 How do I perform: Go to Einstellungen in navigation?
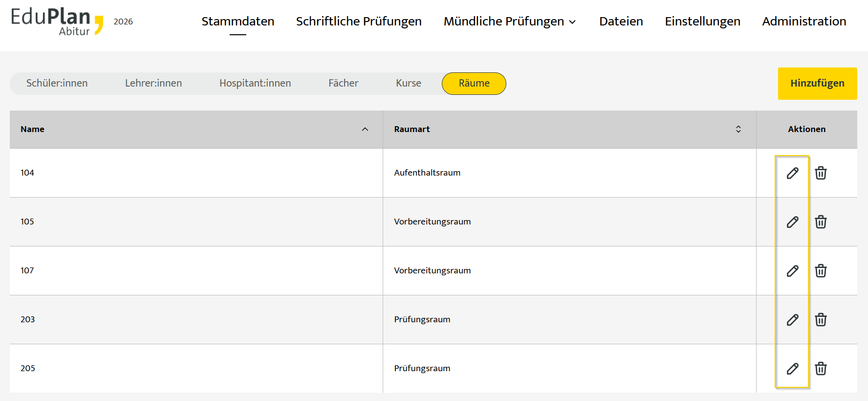coord(702,22)
